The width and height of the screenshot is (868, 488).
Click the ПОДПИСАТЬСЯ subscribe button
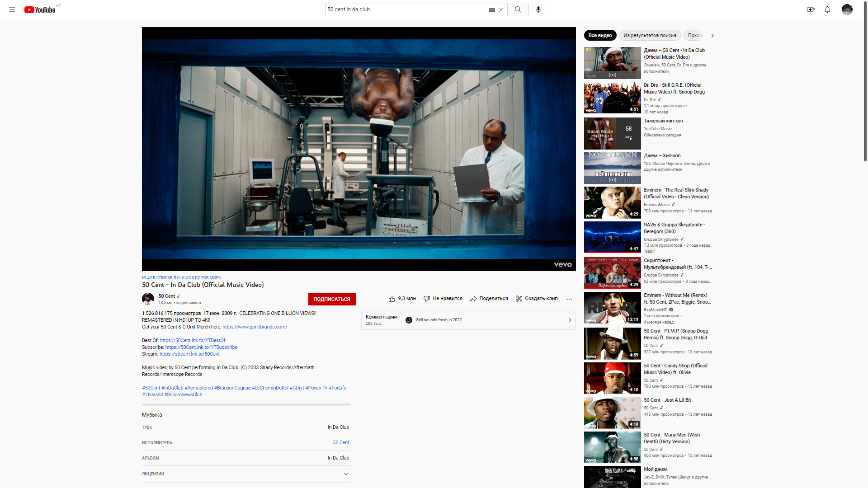tap(332, 299)
